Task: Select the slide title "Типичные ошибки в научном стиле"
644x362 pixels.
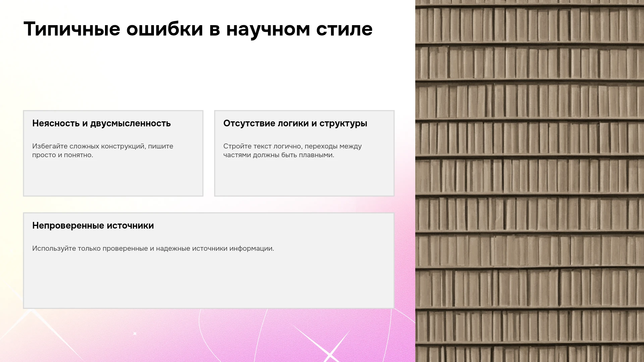Action: point(198,29)
